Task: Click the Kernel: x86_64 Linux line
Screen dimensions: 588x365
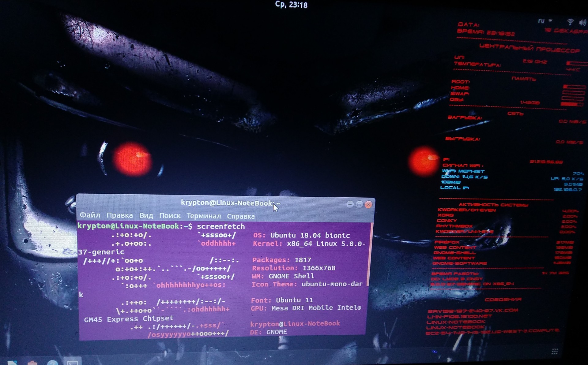Action: click(x=309, y=244)
